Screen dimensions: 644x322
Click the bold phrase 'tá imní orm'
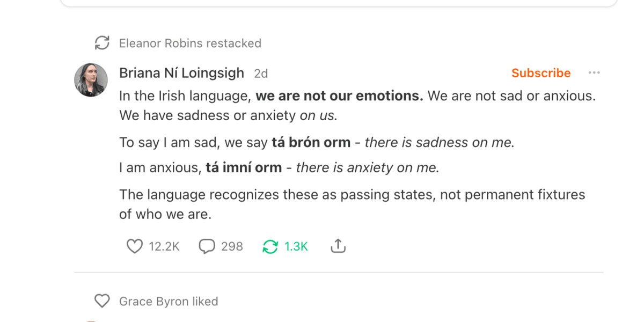pyautogui.click(x=244, y=167)
